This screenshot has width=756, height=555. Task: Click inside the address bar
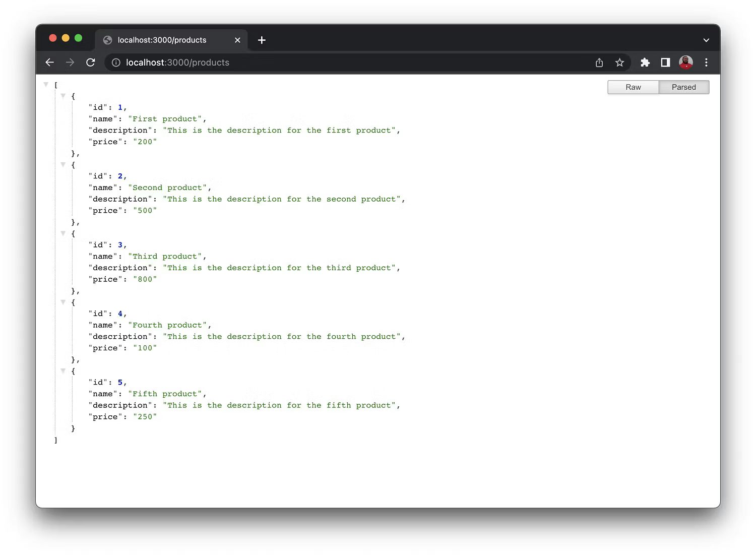coord(302,62)
